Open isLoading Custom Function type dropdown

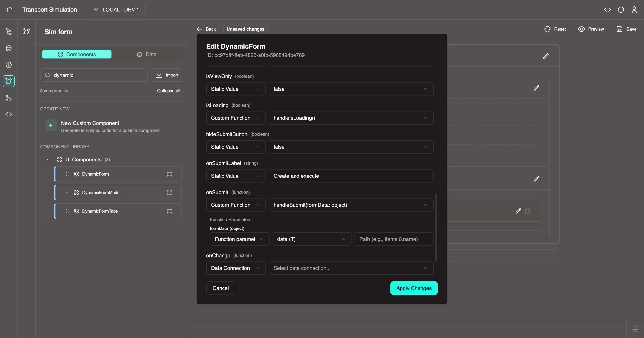(236, 118)
